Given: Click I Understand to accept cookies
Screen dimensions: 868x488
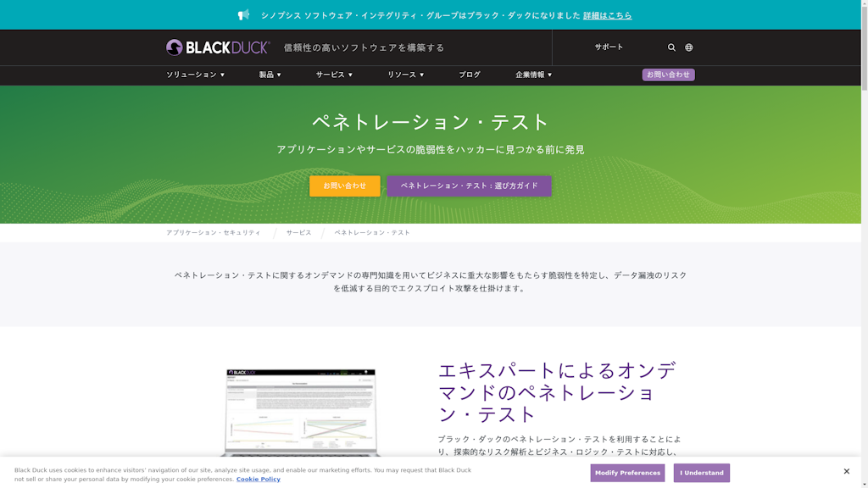Looking at the screenshot, I should pos(701,473).
